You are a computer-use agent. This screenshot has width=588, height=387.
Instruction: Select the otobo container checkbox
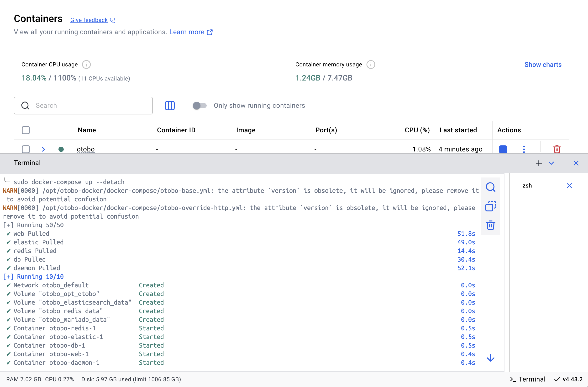tap(26, 149)
